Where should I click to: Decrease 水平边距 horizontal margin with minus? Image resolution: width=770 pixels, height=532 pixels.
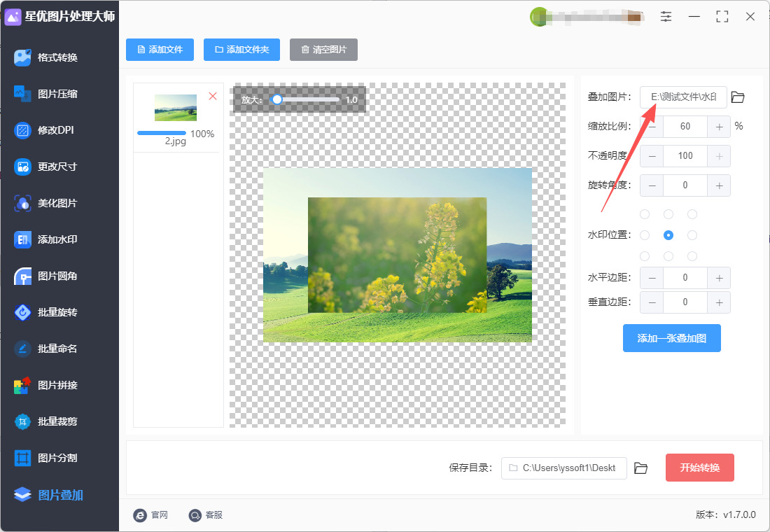(x=652, y=278)
